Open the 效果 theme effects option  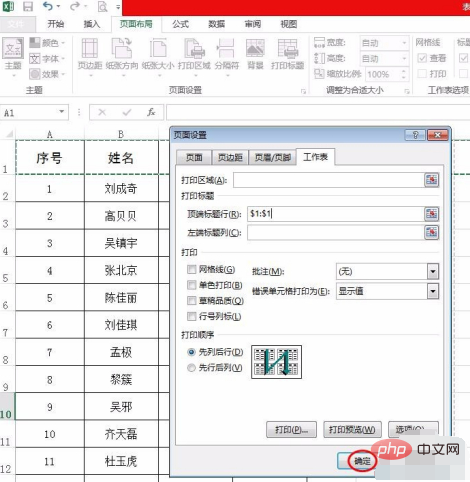47,74
